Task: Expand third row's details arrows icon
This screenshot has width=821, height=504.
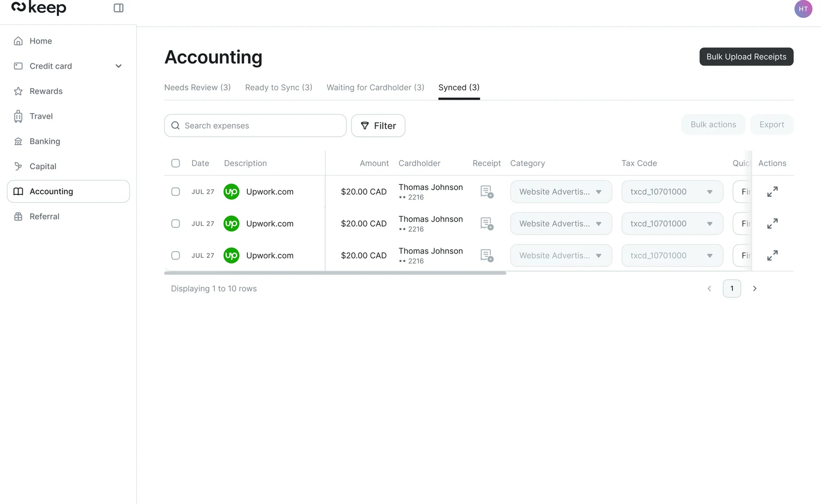Action: (772, 255)
